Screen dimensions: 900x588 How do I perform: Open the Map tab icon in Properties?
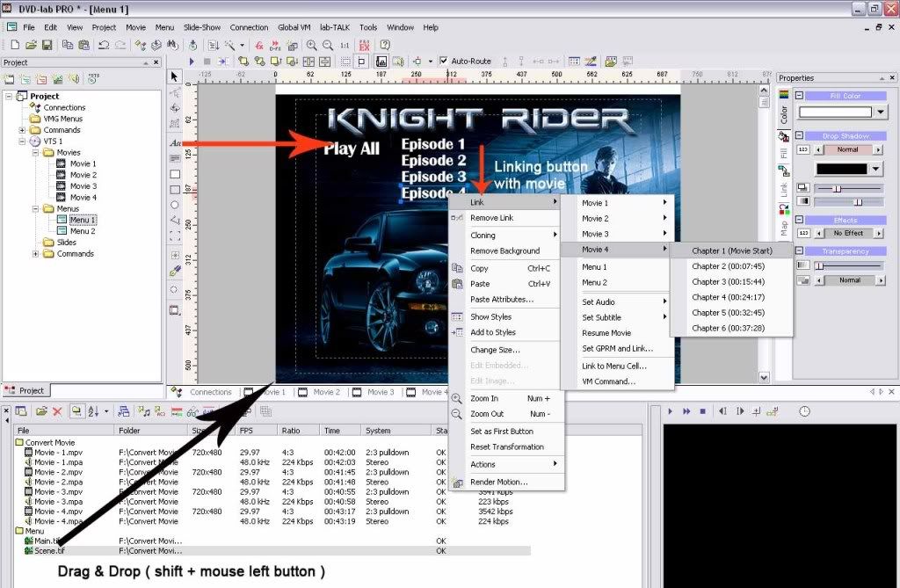(783, 210)
